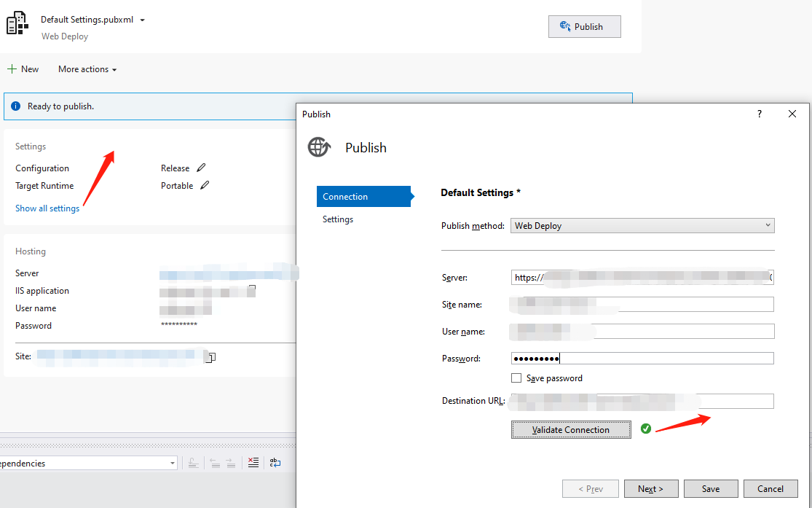
Task: Open the Show all settings link
Action: (x=47, y=208)
